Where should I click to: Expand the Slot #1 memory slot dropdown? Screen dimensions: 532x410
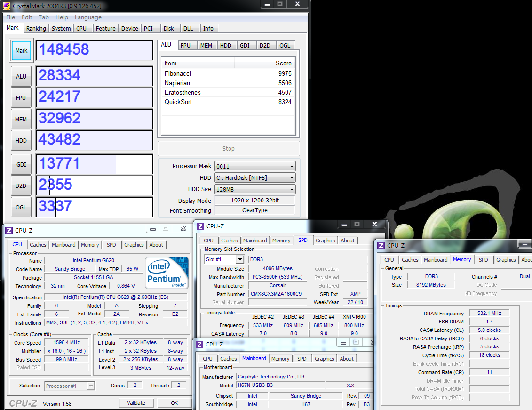pos(224,260)
